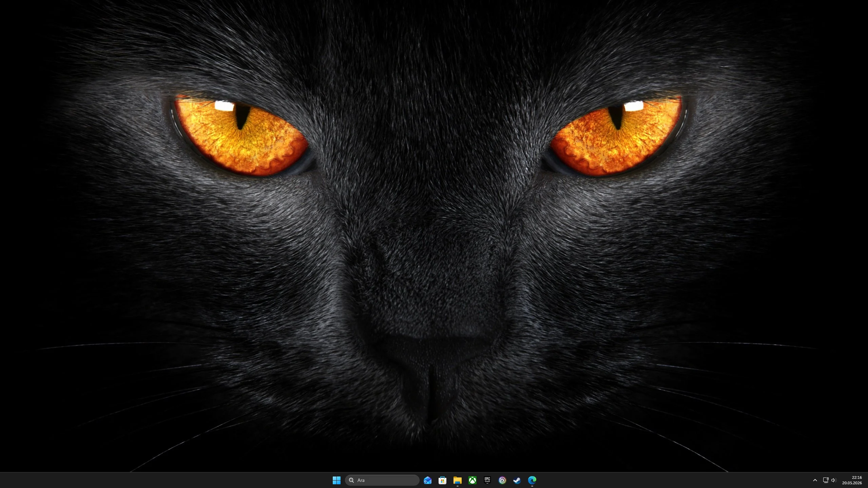Launch Outlook from the taskbar
868x488 pixels.
(427, 480)
